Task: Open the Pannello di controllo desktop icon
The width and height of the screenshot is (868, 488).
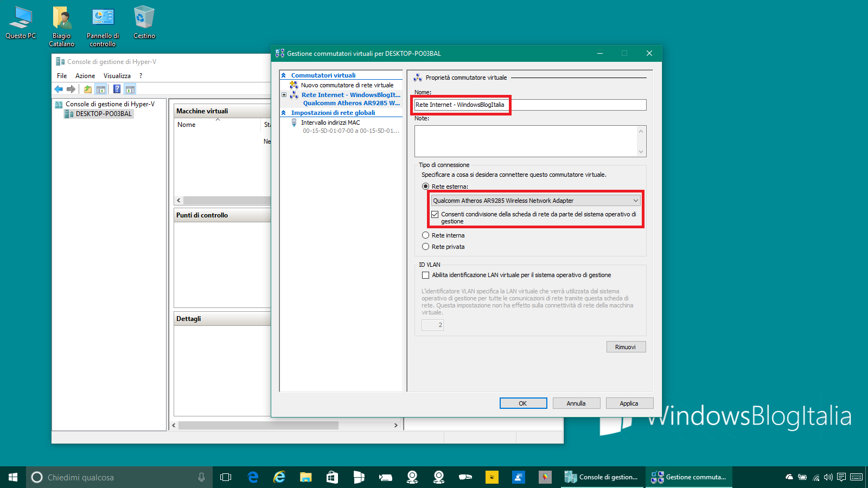Action: [103, 26]
